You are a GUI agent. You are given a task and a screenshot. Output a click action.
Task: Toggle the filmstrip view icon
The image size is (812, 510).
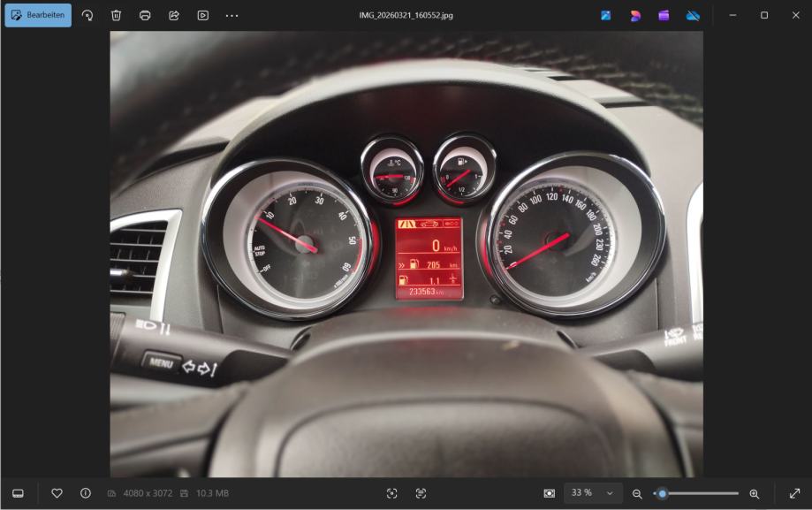[19, 493]
